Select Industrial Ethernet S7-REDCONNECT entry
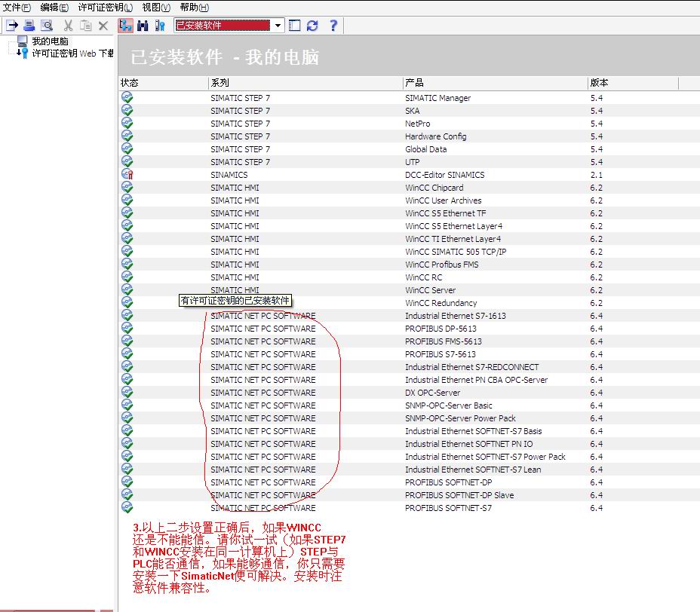The width and height of the screenshot is (700, 612). (472, 367)
